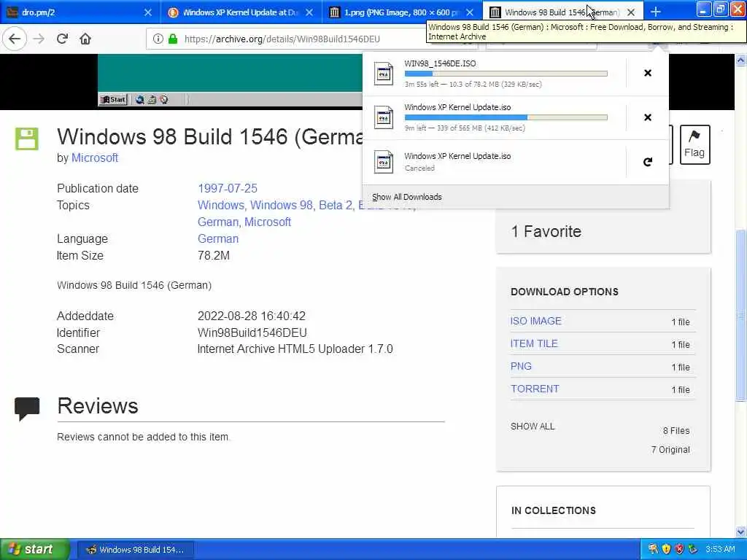Click the Forward arrow button

click(39, 39)
